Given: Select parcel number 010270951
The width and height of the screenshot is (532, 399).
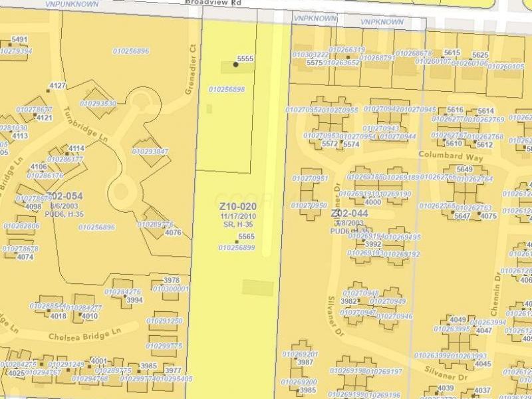Looking at the screenshot, I should (311, 178).
